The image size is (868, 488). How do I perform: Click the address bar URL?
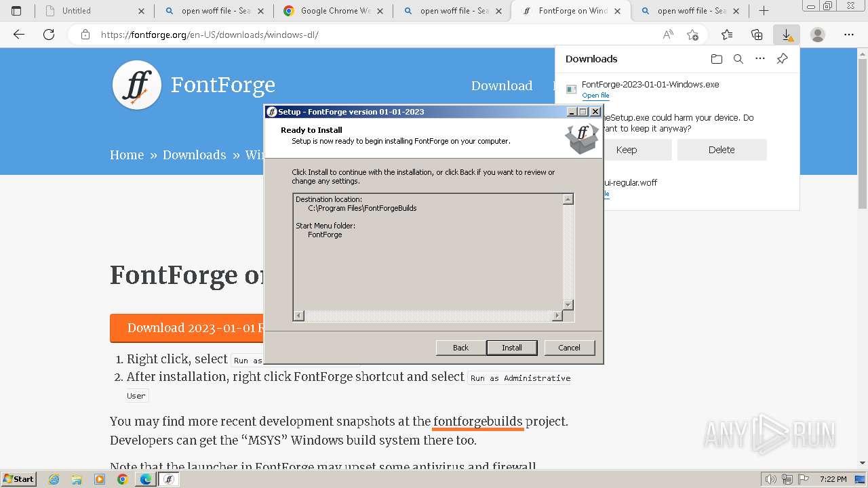pos(210,35)
